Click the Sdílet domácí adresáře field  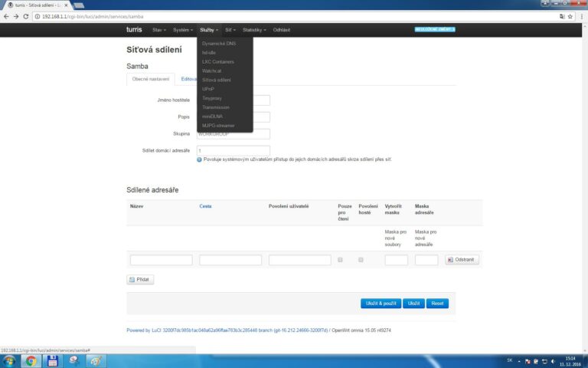tap(234, 150)
